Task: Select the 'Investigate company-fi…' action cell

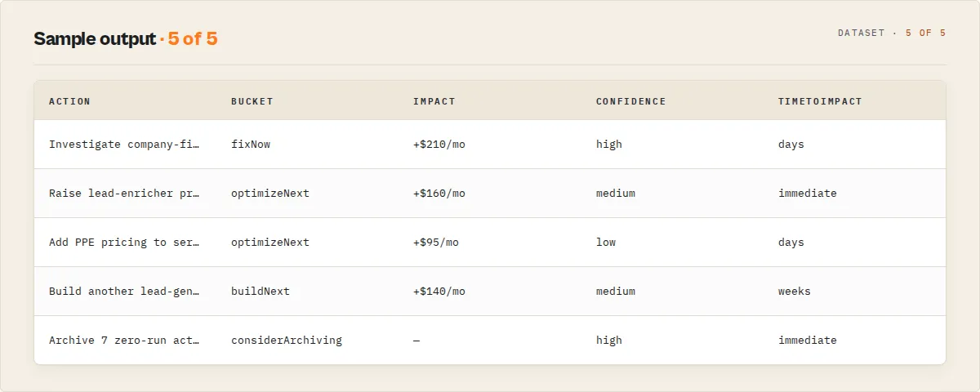Action: point(124,145)
